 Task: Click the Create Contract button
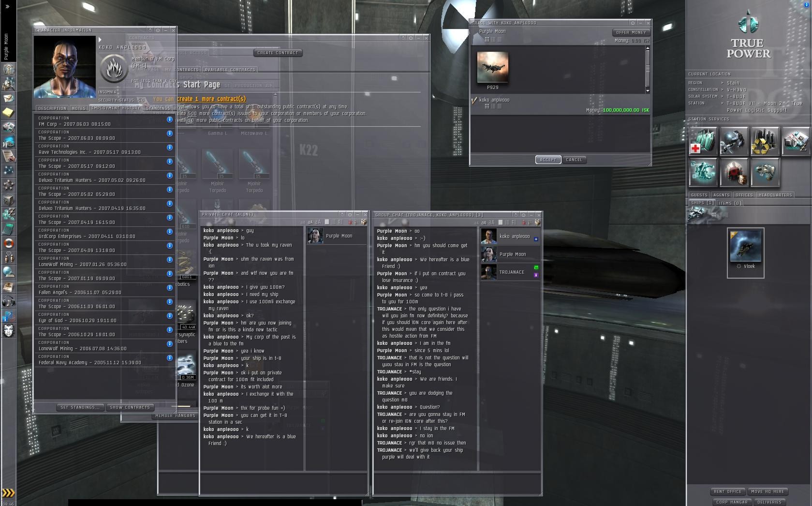tap(278, 53)
